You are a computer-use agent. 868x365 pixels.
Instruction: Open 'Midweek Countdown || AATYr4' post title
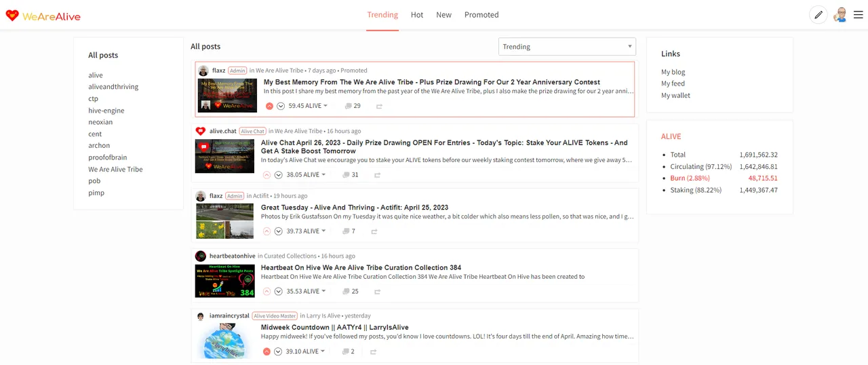335,328
